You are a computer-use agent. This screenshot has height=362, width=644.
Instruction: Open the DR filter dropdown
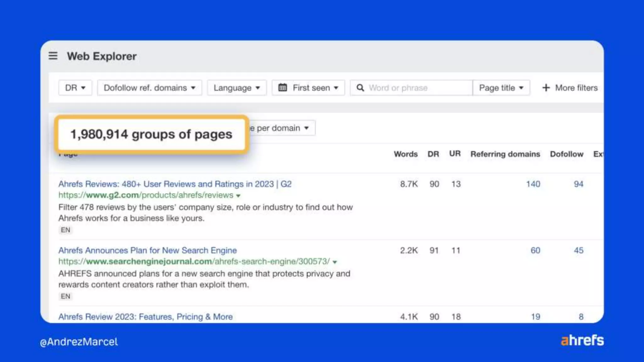click(75, 88)
